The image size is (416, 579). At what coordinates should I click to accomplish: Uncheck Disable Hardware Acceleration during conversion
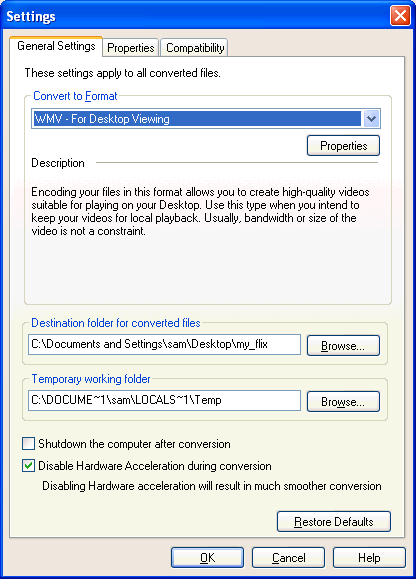tap(28, 466)
